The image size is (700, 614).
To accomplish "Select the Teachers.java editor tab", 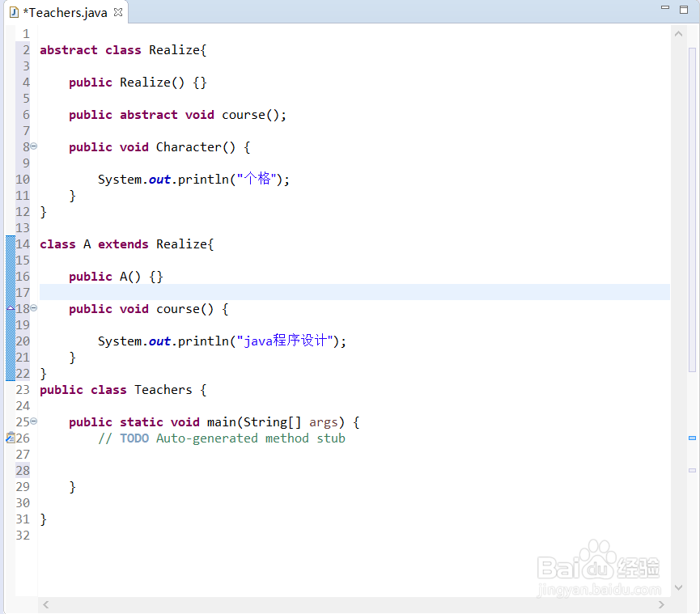I will pyautogui.click(x=66, y=12).
